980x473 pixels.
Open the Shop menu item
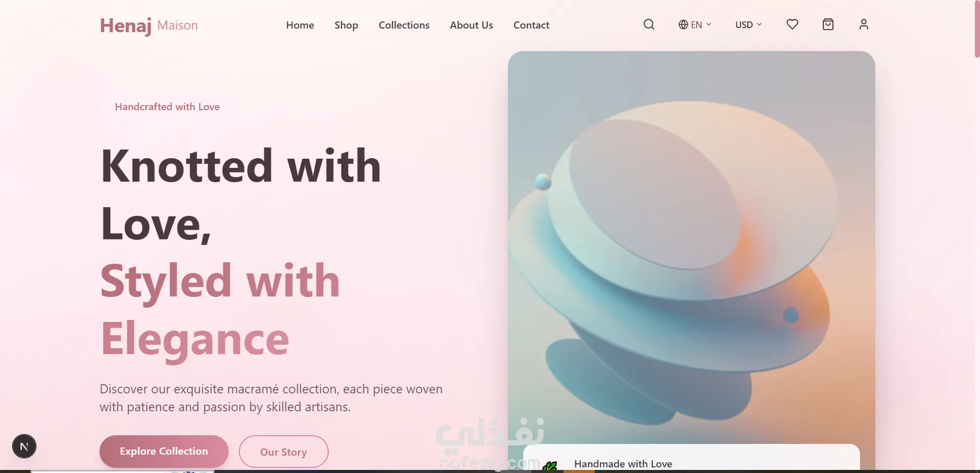(346, 25)
